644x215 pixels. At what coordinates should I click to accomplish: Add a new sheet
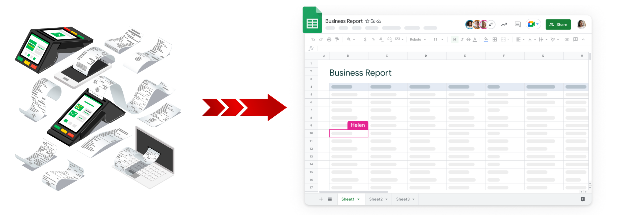point(321,199)
